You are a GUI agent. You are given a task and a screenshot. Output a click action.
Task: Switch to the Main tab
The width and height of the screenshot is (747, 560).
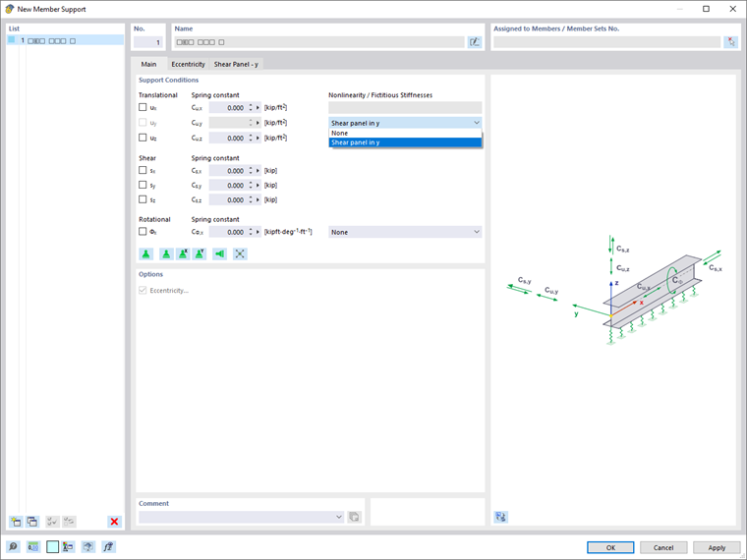(x=148, y=64)
